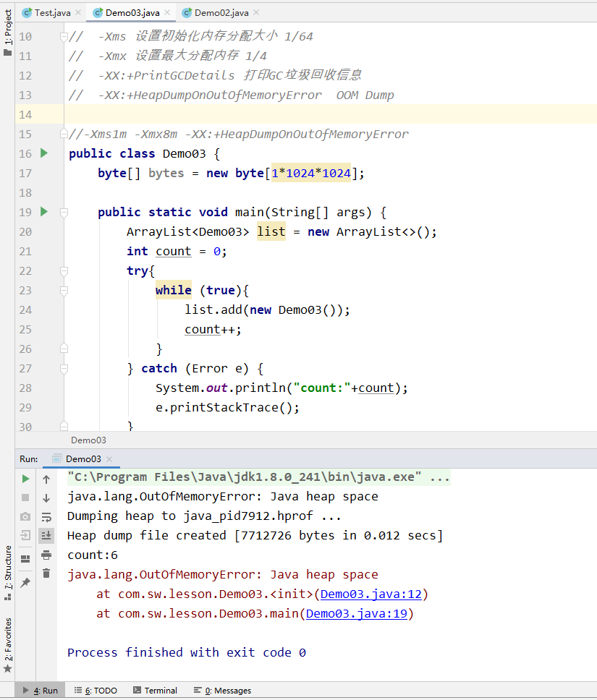Click highlighted list variable line 20
The image size is (597, 700).
pos(271,231)
